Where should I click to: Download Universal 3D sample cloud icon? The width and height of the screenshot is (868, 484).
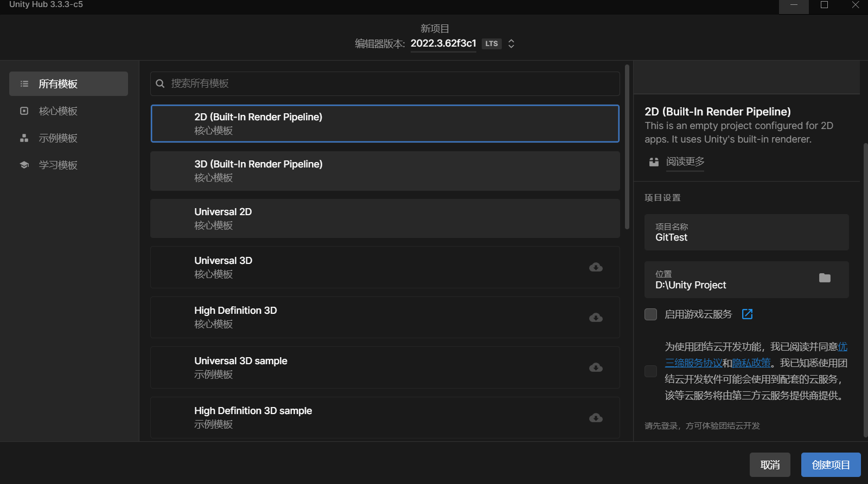(x=596, y=367)
